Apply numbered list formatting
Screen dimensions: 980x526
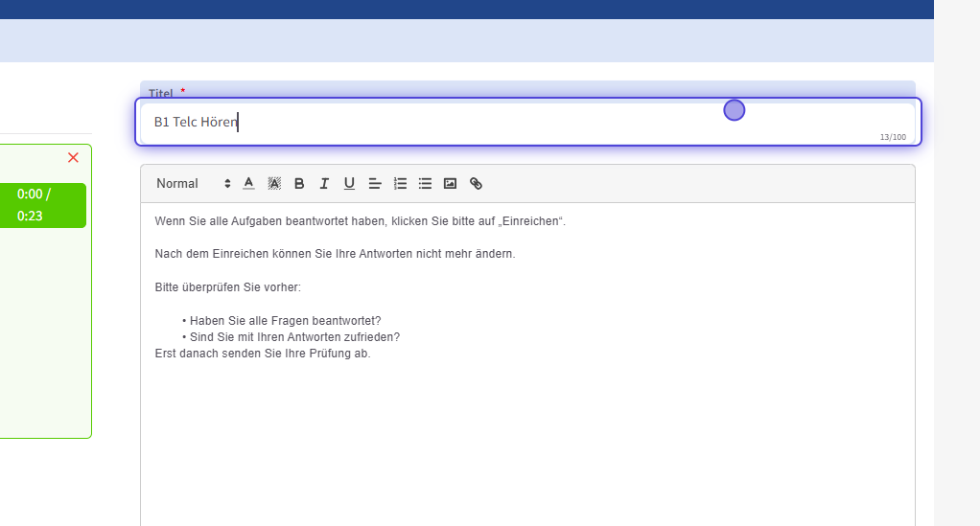coord(401,183)
